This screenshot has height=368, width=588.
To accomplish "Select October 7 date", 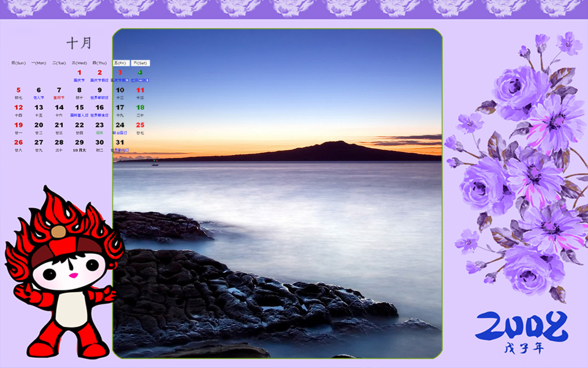I will 59,90.
